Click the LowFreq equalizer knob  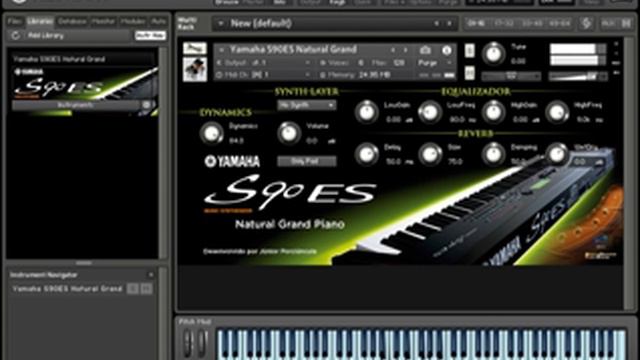430,112
